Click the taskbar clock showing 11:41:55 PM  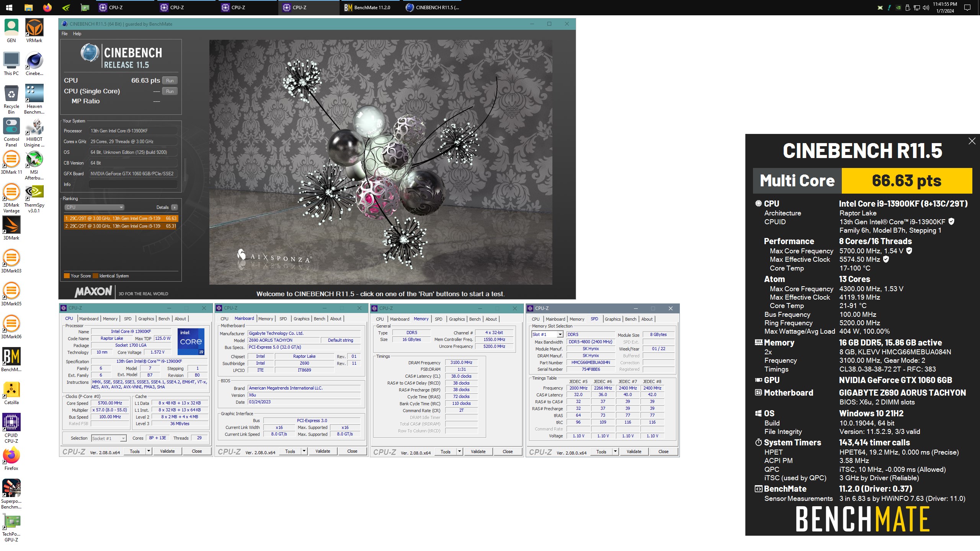click(x=945, y=7)
